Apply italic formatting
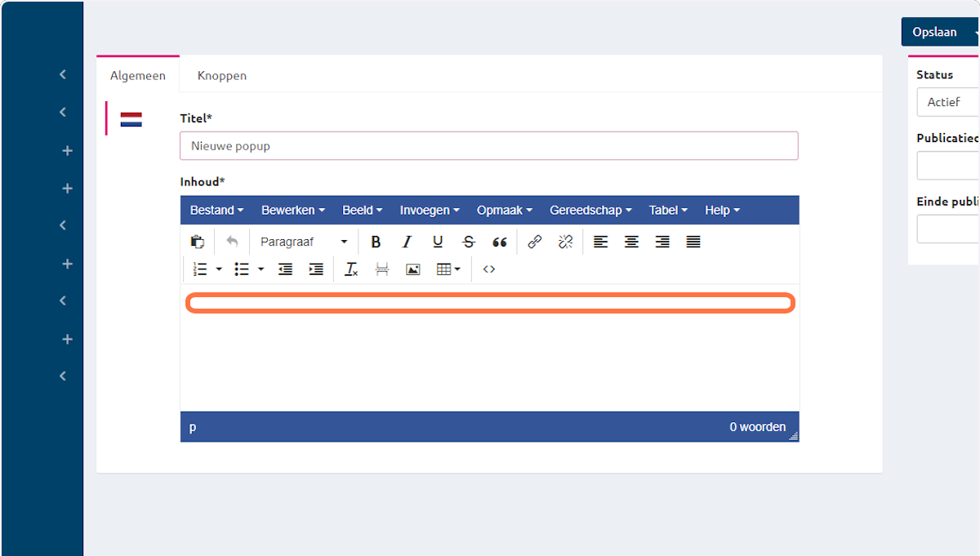 click(407, 242)
